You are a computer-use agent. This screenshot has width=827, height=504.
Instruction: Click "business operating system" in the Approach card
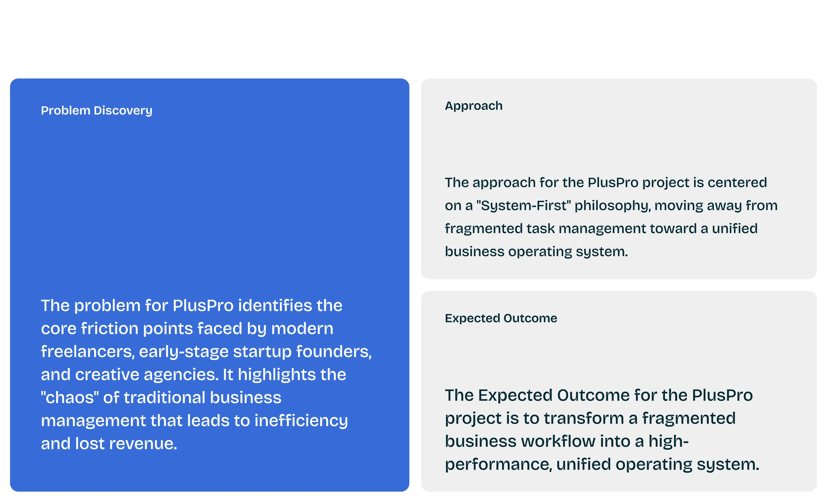(536, 251)
